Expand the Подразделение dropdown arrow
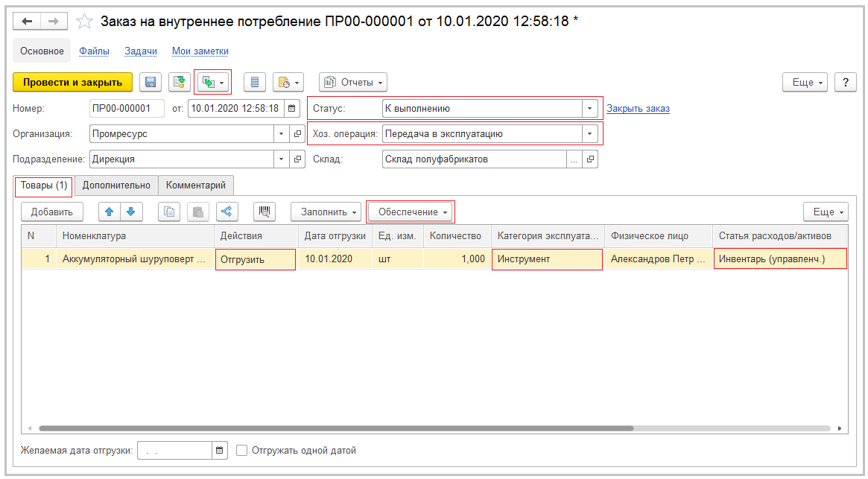Screen dimensions: 868x479 (281, 159)
